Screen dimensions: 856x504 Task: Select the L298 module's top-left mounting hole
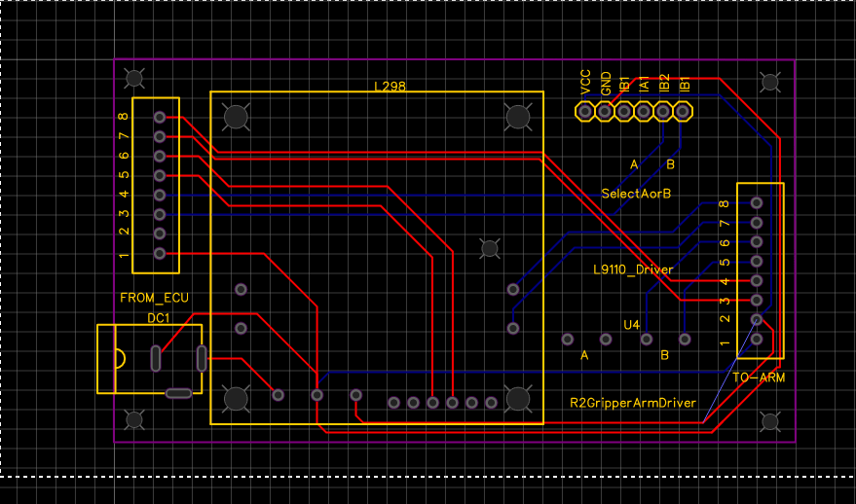[x=236, y=117]
